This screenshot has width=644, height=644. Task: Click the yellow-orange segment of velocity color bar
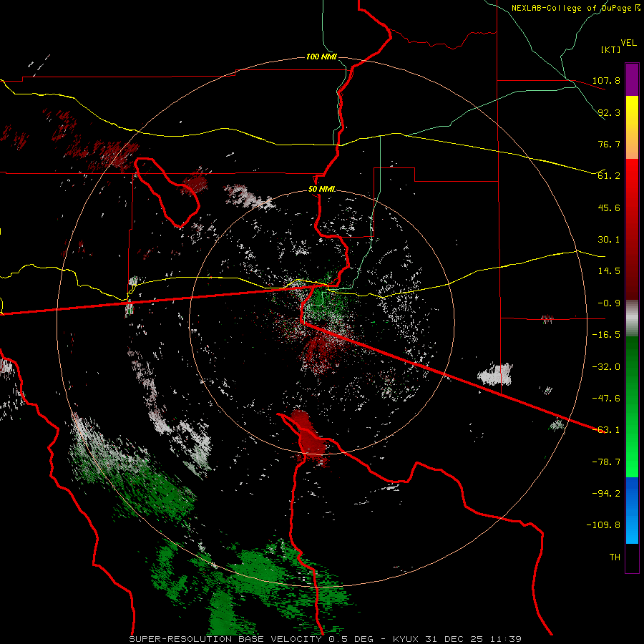[632, 127]
